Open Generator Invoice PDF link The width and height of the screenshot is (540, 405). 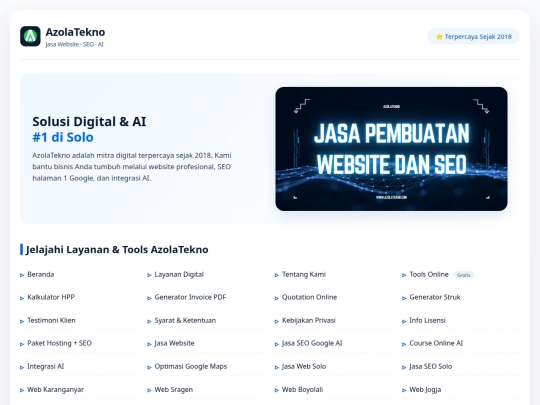pos(190,297)
